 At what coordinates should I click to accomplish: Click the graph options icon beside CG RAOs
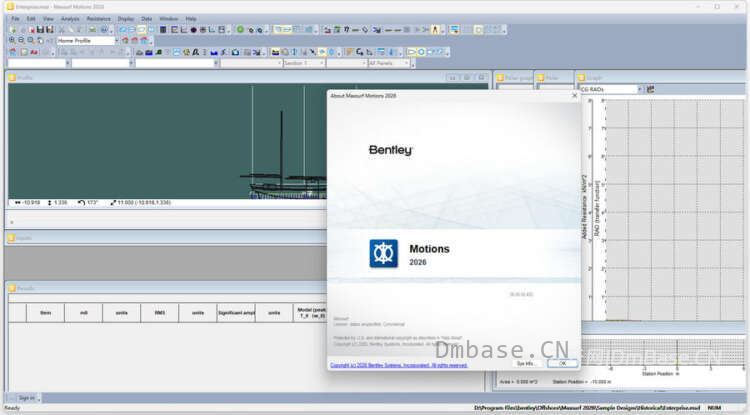click(651, 89)
